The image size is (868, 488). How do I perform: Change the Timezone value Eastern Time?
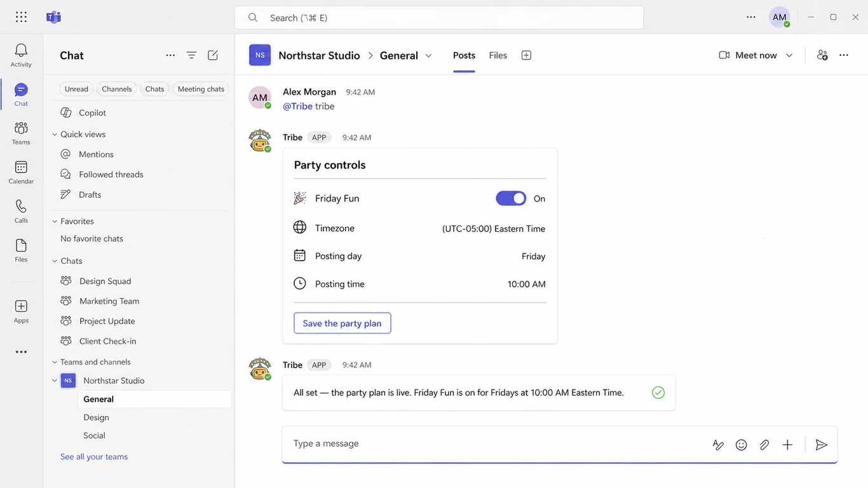click(x=494, y=229)
